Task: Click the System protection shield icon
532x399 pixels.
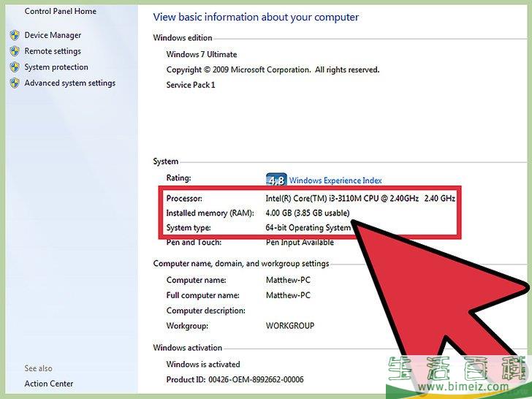Action: pyautogui.click(x=15, y=67)
